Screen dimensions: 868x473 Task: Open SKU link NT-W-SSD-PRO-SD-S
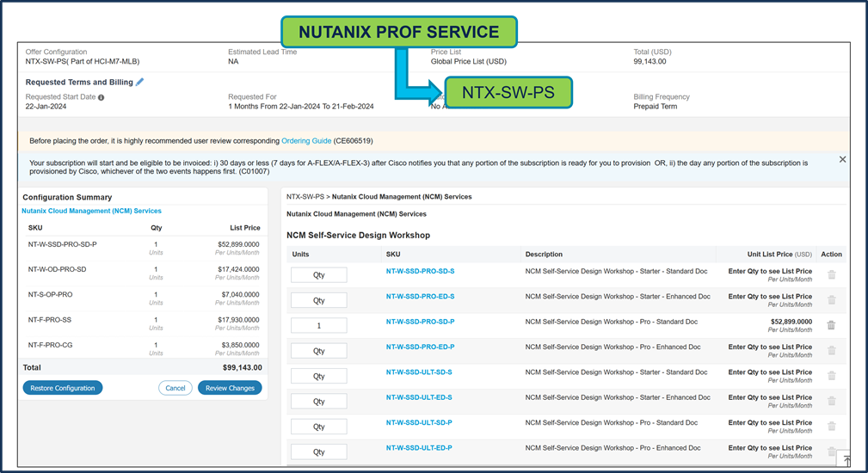(420, 271)
